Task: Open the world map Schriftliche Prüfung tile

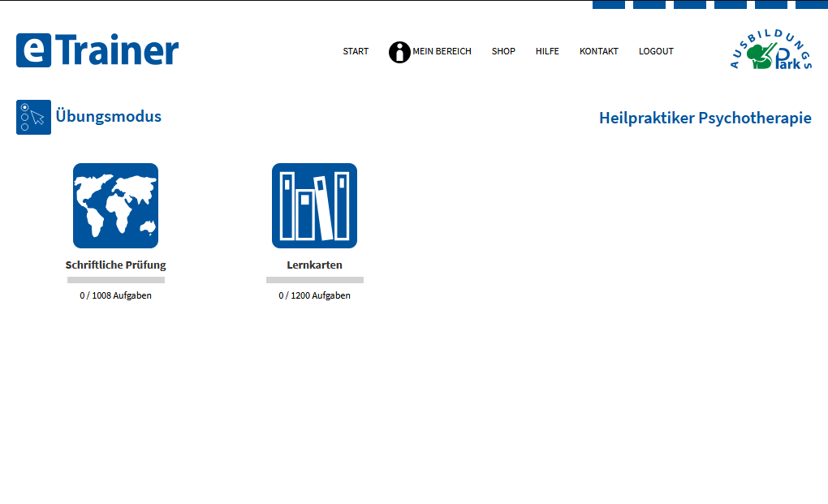Action: tap(115, 205)
